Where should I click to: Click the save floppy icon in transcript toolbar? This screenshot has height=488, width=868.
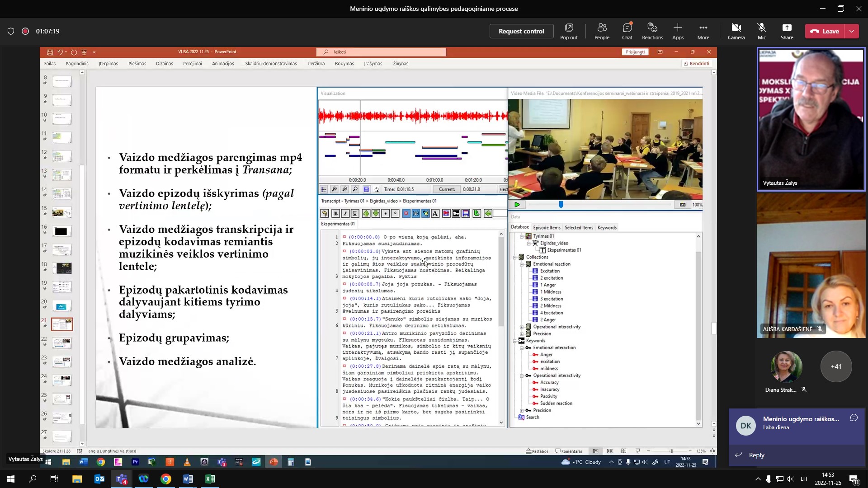pos(466,213)
